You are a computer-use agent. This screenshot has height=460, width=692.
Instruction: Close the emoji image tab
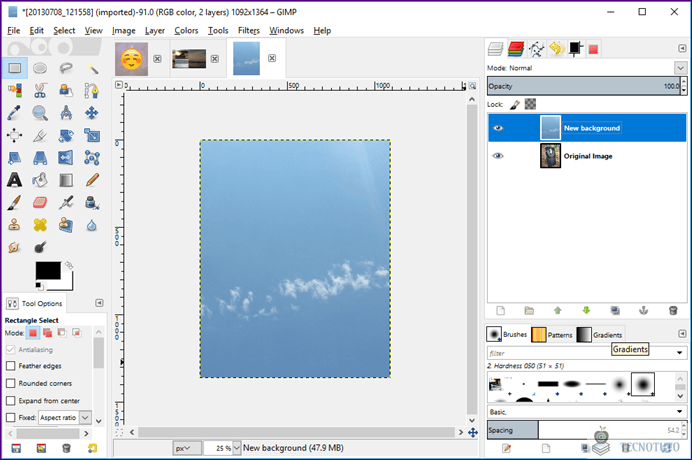point(157,59)
